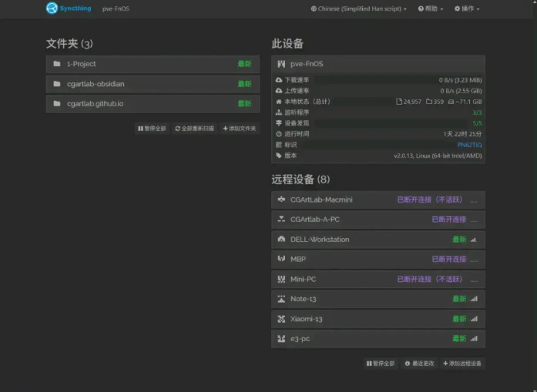The height and width of the screenshot is (392, 537).
Task: Click the identicon for Mini-PC
Action: click(281, 279)
